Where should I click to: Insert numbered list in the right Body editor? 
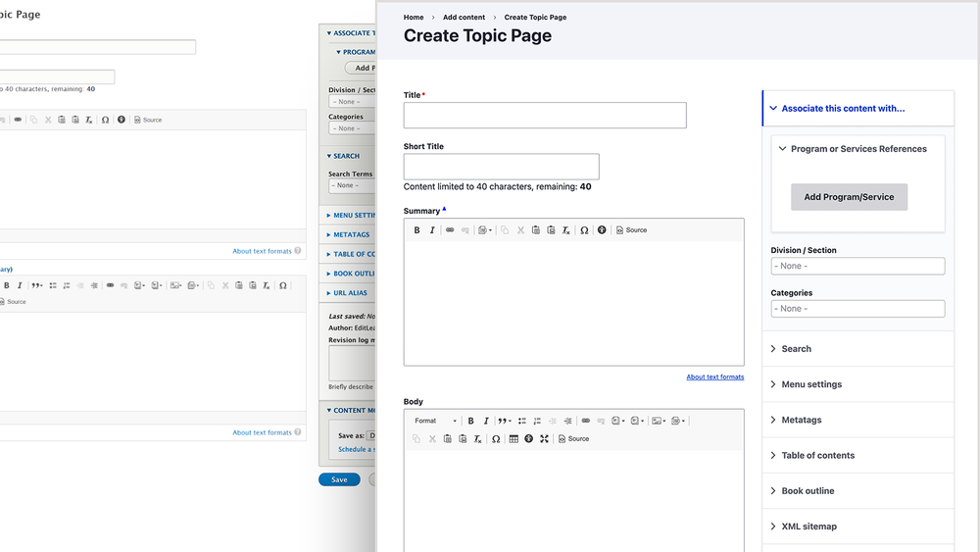(537, 422)
